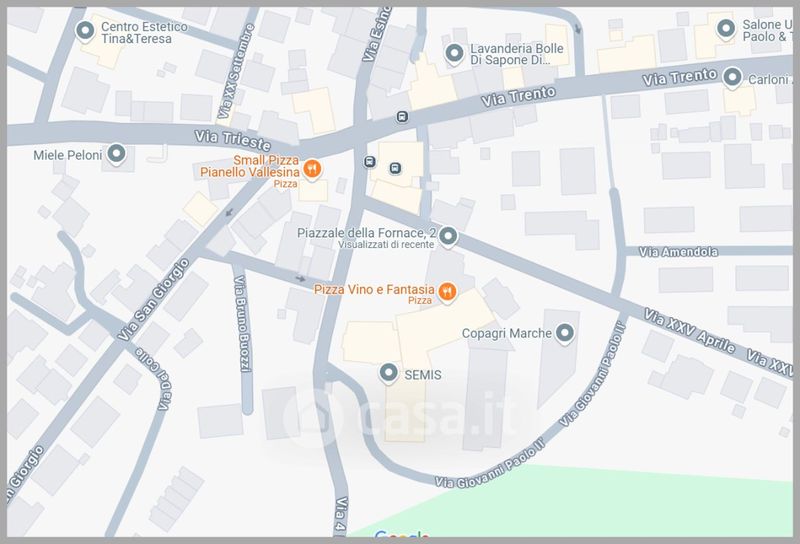Select the Pizza Vino e Fantasia restaurant icon

pos(447,291)
